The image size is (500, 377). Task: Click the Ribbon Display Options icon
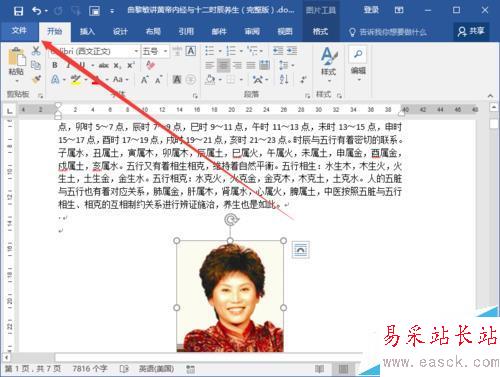click(x=399, y=11)
